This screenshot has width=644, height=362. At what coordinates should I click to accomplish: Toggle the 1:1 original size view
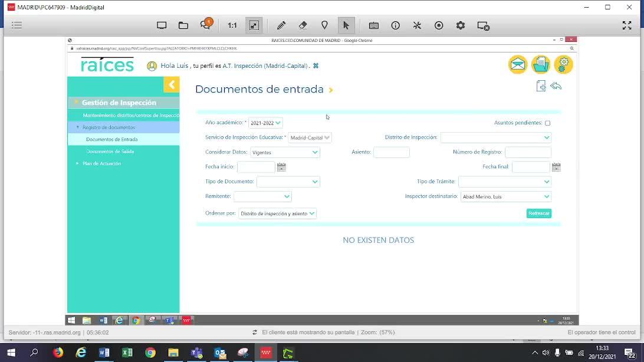tap(232, 25)
